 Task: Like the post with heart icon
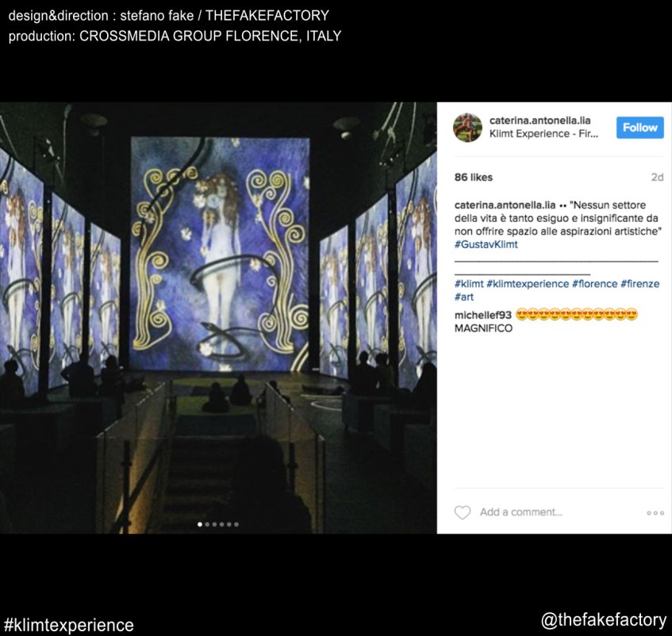463,512
